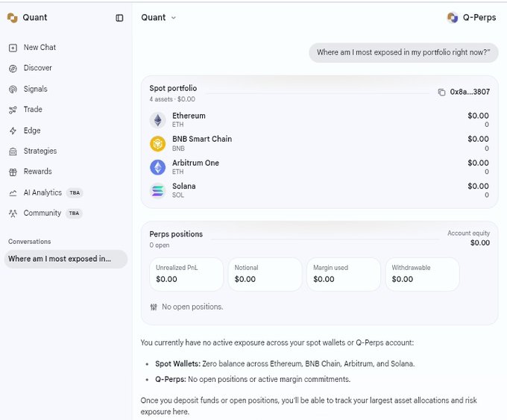Open the Rewards page
This screenshot has height=420, width=507.
coord(37,171)
